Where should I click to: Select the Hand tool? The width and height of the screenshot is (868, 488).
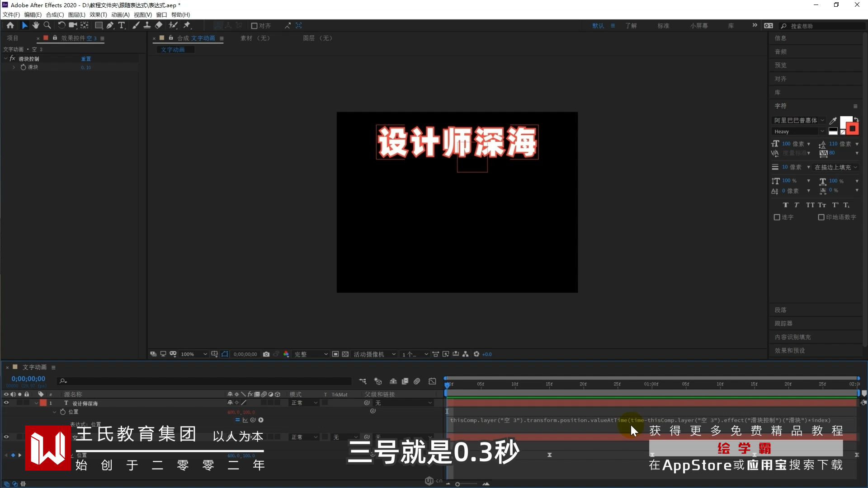[36, 25]
